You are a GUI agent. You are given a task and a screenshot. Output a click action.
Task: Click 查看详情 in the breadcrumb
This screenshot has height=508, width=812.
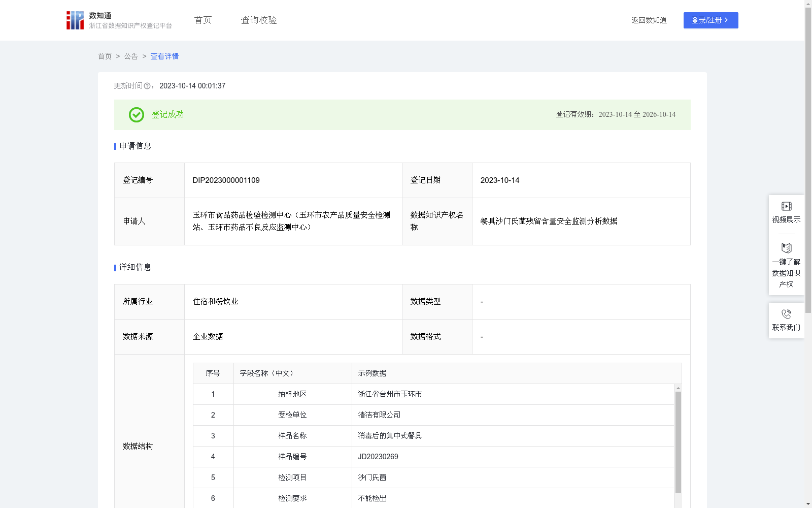pos(165,56)
